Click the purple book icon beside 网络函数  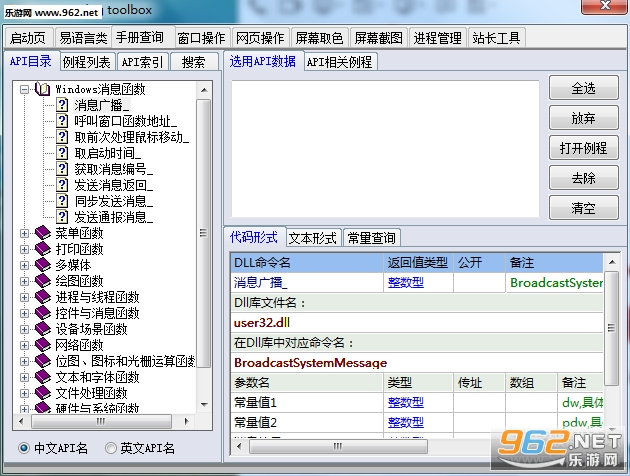[43, 345]
